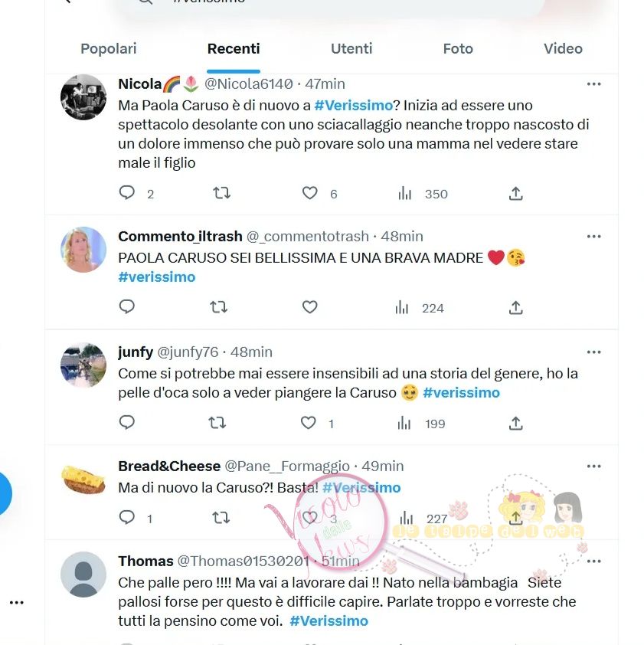644x645 pixels.
Task: Reply to Nicola's tweet about Paola Caruso
Action: click(126, 192)
